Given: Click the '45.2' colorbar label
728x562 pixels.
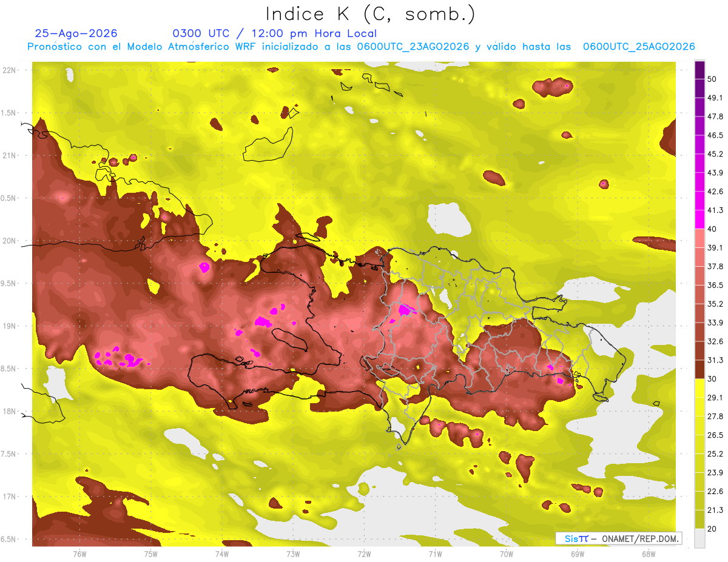Looking at the screenshot, I should tap(715, 154).
